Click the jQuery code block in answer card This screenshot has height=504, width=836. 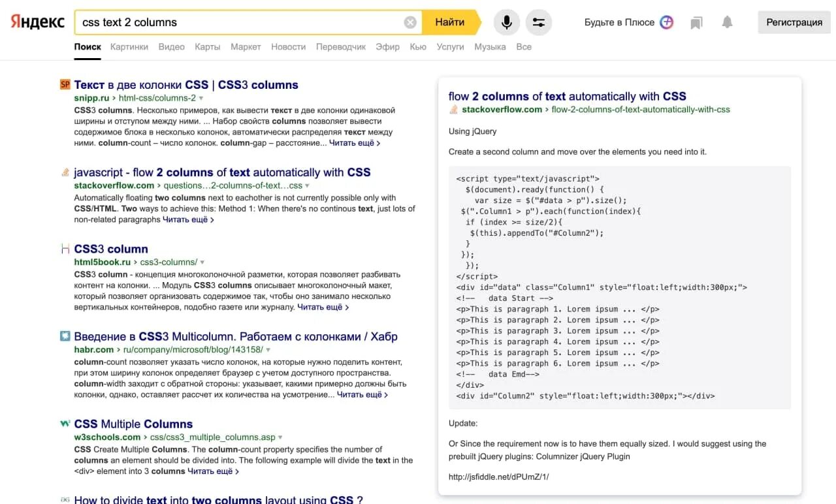(620, 287)
